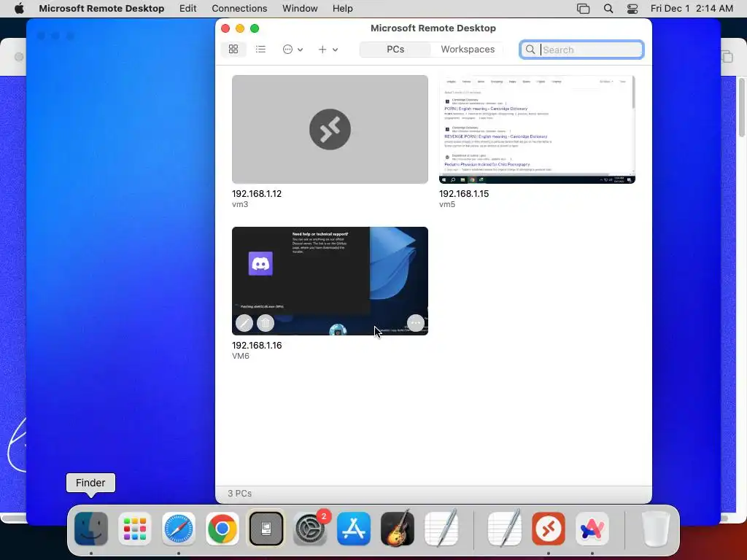Select the 192.168.1.16 label text
Image resolution: width=747 pixels, height=560 pixels.
point(257,345)
